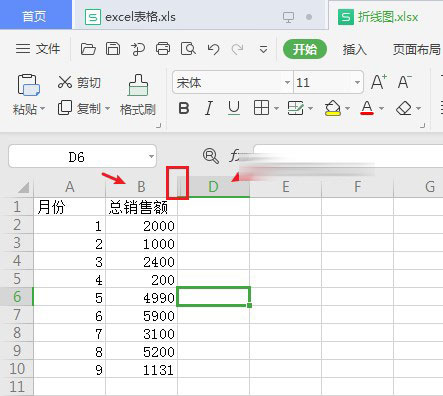This screenshot has width=443, height=396.
Task: Click the eraser clear icon
Action: pos(404,108)
